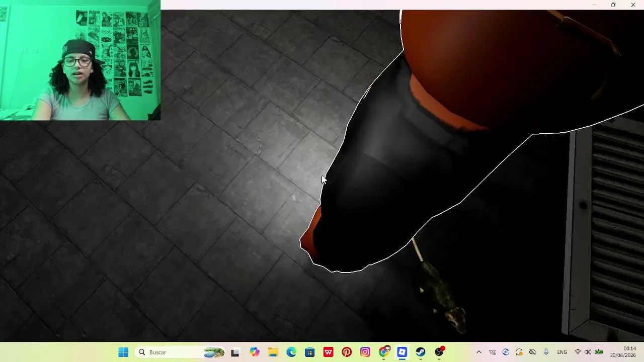
Task: Check the battery status icon
Action: [599, 352]
